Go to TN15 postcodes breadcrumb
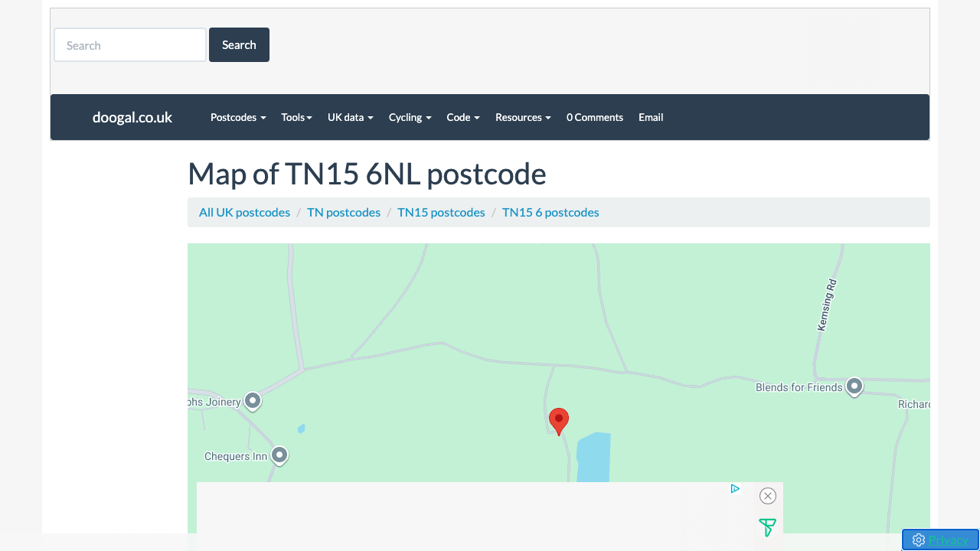 tap(441, 212)
